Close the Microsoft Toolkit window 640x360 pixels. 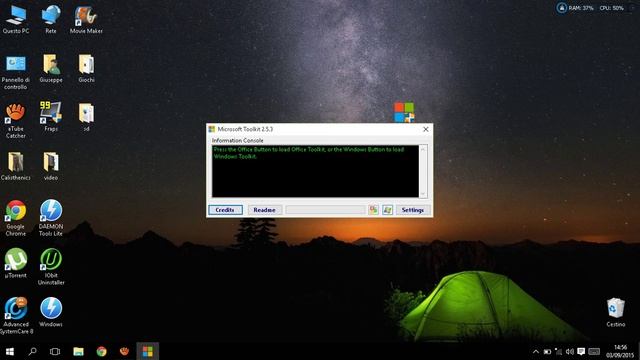(426, 129)
